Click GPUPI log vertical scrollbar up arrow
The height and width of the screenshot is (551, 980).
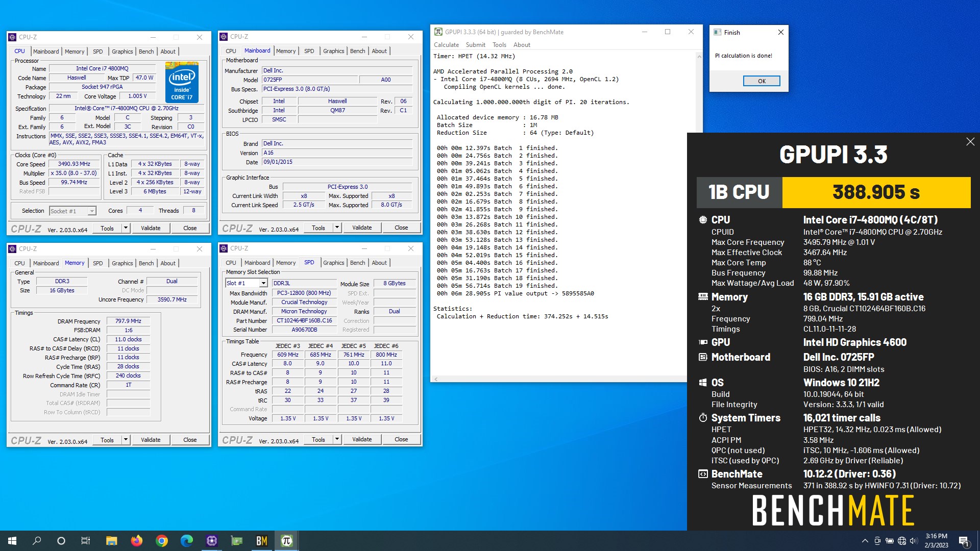[699, 56]
